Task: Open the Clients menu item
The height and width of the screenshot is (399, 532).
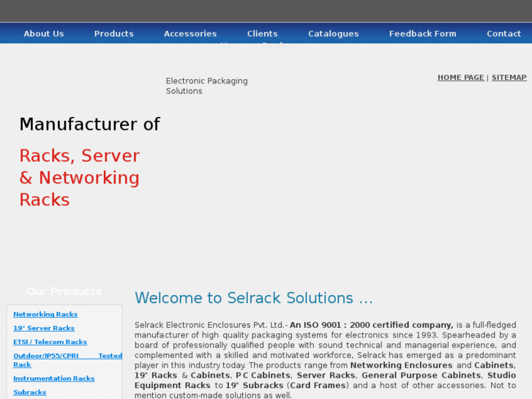Action: click(262, 34)
